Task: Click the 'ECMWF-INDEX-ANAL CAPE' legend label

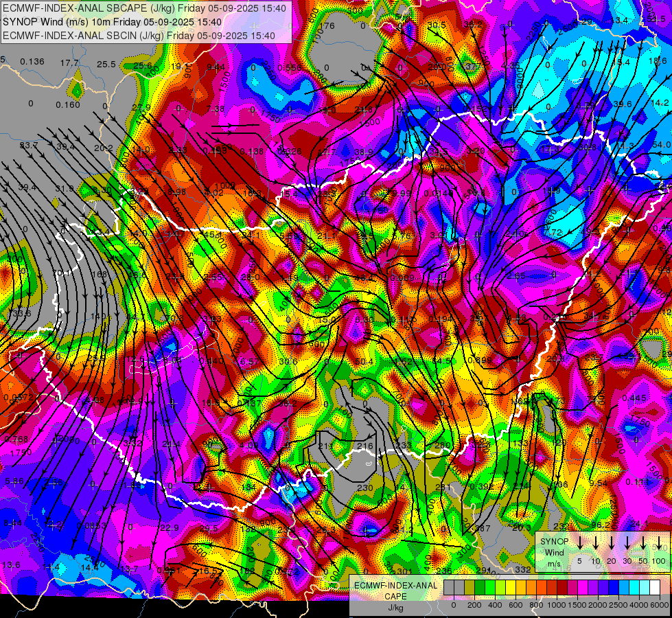Action: (395, 591)
